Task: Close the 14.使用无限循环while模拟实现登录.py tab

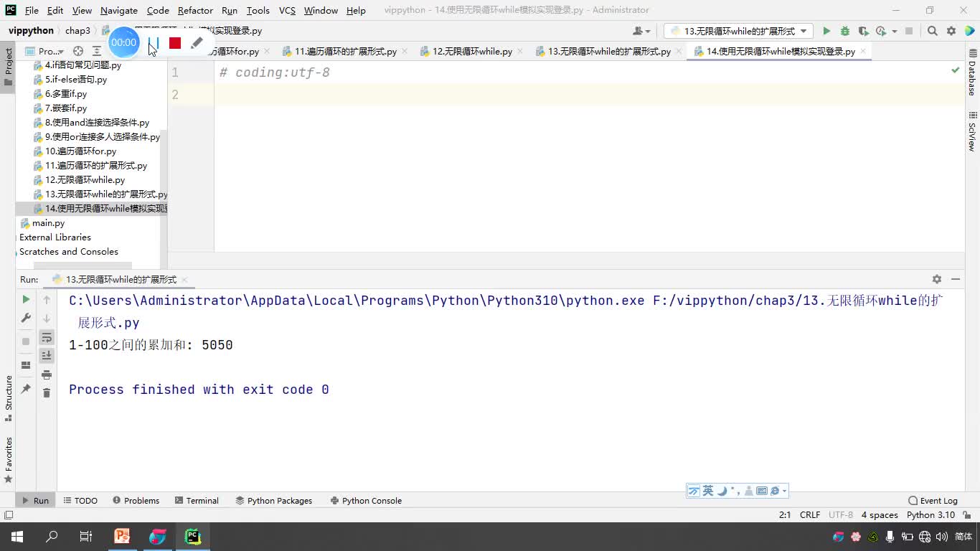Action: tap(863, 51)
